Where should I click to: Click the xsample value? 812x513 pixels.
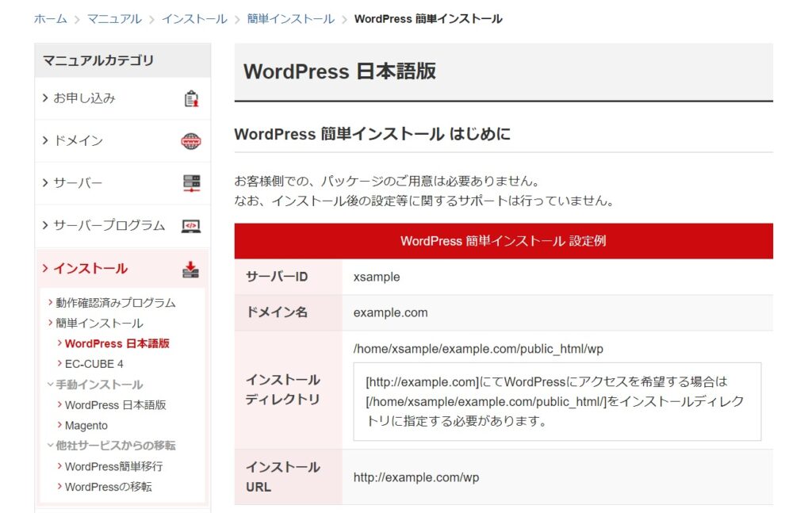tap(377, 277)
